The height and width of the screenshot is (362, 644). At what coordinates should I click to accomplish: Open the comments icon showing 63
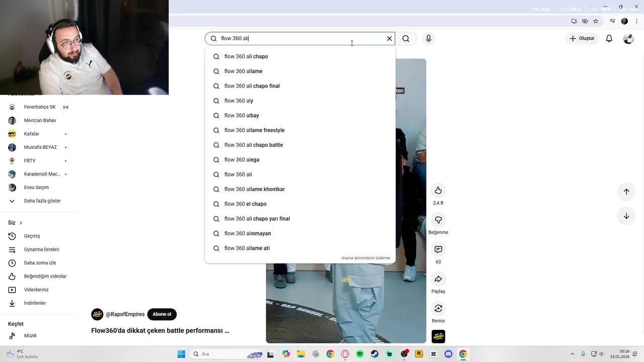tap(438, 249)
